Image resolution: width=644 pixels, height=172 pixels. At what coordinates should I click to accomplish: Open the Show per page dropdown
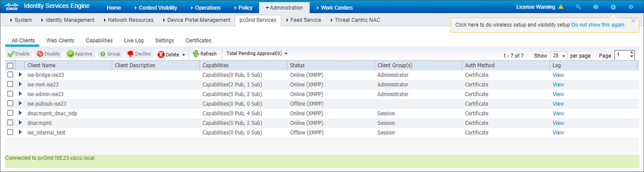pyautogui.click(x=559, y=56)
